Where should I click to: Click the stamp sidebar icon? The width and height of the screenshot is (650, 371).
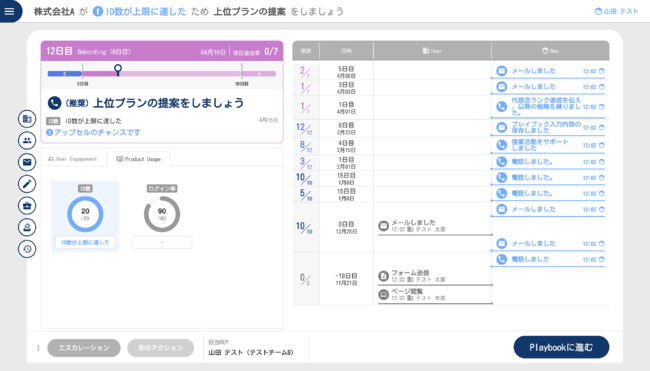(27, 227)
